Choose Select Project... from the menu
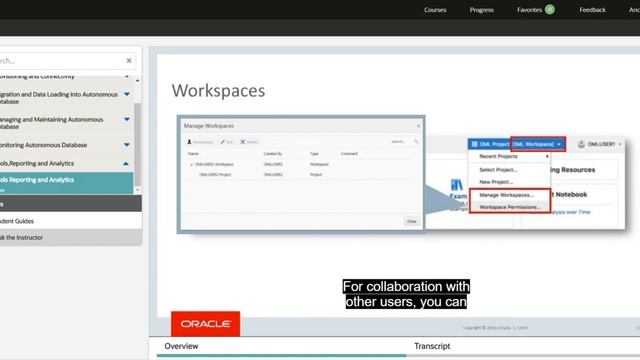 tap(498, 170)
